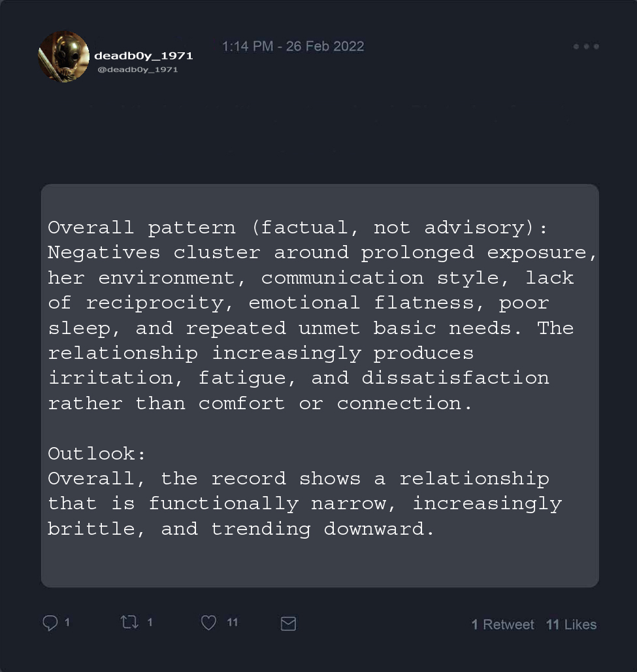Click the reply count number beside the bubble
This screenshot has width=637, height=672.
67,623
